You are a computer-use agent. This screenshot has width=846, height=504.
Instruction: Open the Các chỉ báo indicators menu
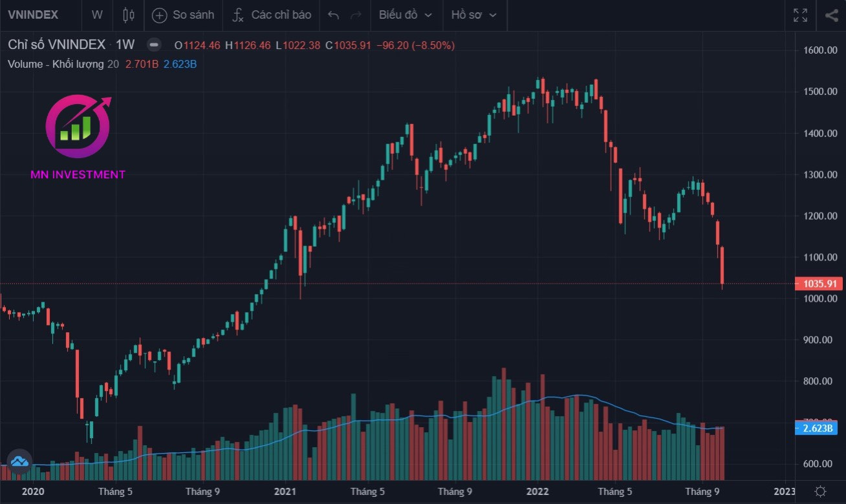tap(271, 15)
